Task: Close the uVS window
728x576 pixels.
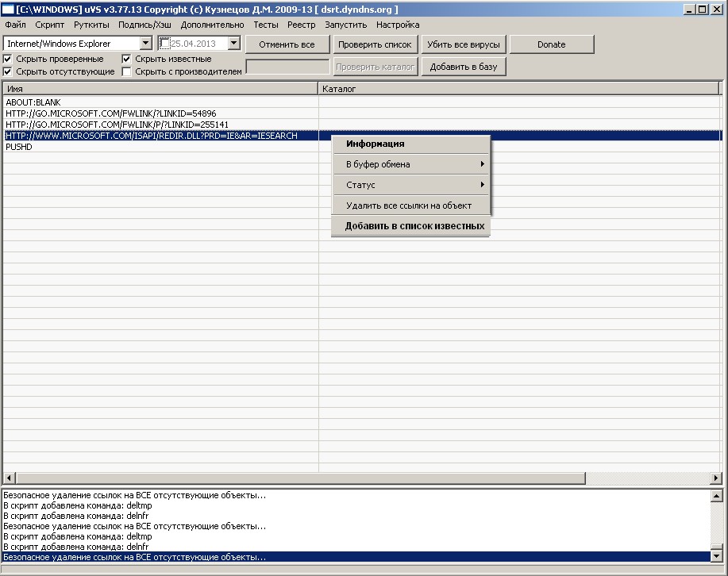Action: tap(717, 10)
